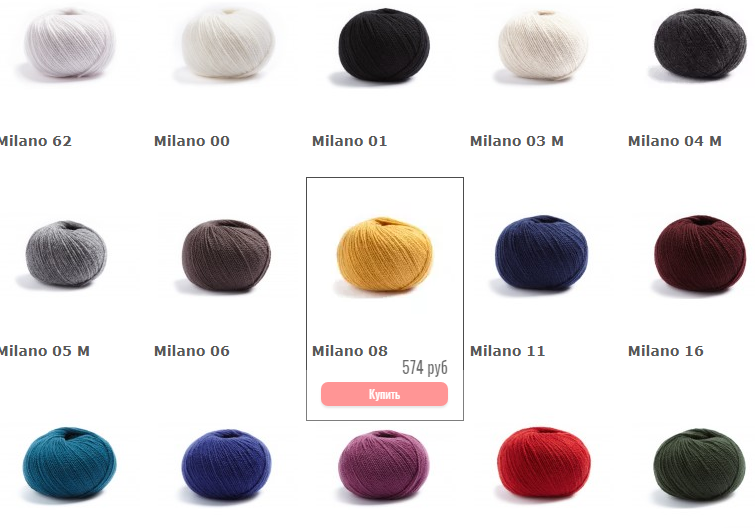Select the red yarn ball thumbnail
The width and height of the screenshot is (755, 528).
pos(543,461)
